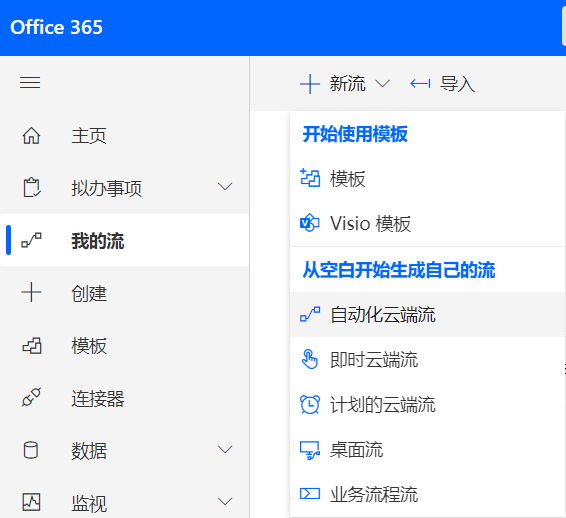Open sidebar 模板 page
The image size is (566, 518).
[125, 345]
